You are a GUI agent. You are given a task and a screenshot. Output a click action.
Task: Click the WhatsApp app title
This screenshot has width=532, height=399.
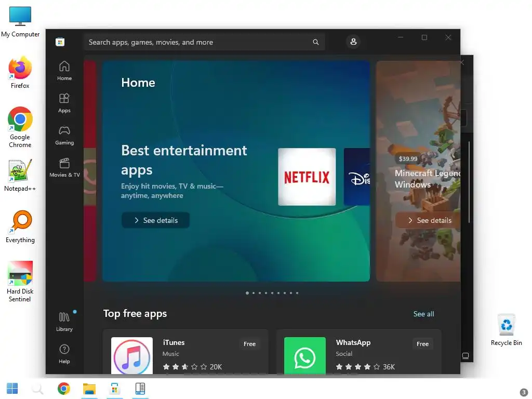pos(353,342)
